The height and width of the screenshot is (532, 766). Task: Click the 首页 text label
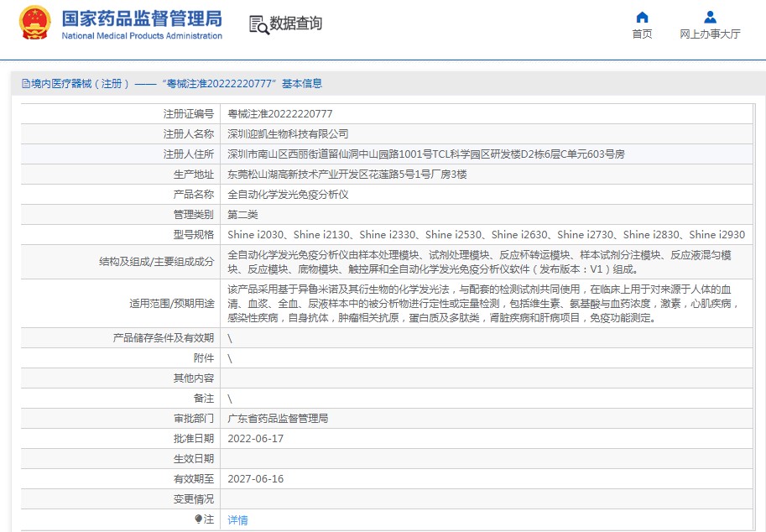click(642, 34)
